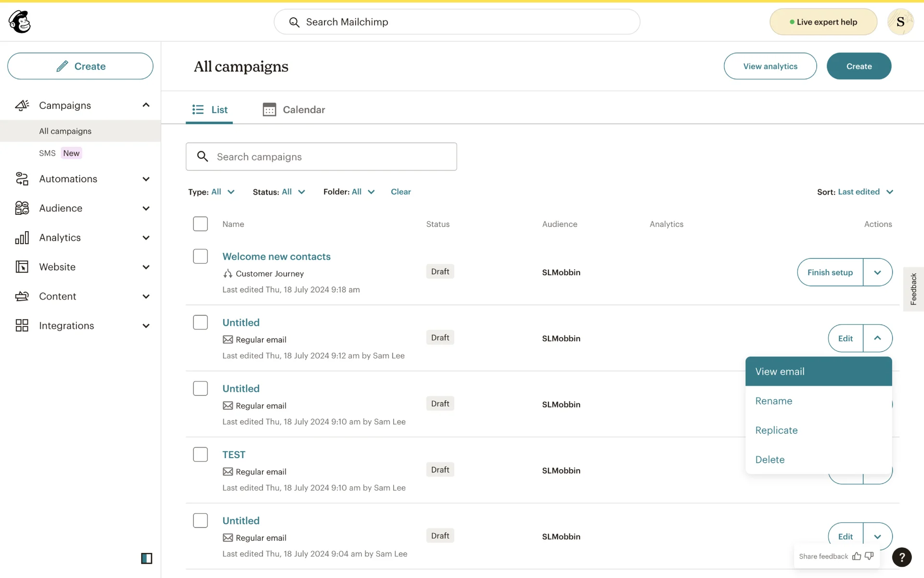Click the help question mark icon
Screen dimensions: 924x578
[901, 557]
